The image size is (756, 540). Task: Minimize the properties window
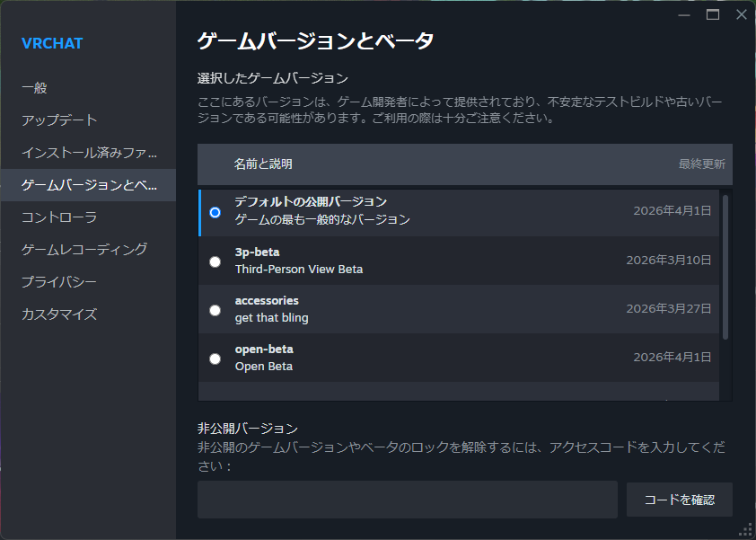tap(683, 14)
